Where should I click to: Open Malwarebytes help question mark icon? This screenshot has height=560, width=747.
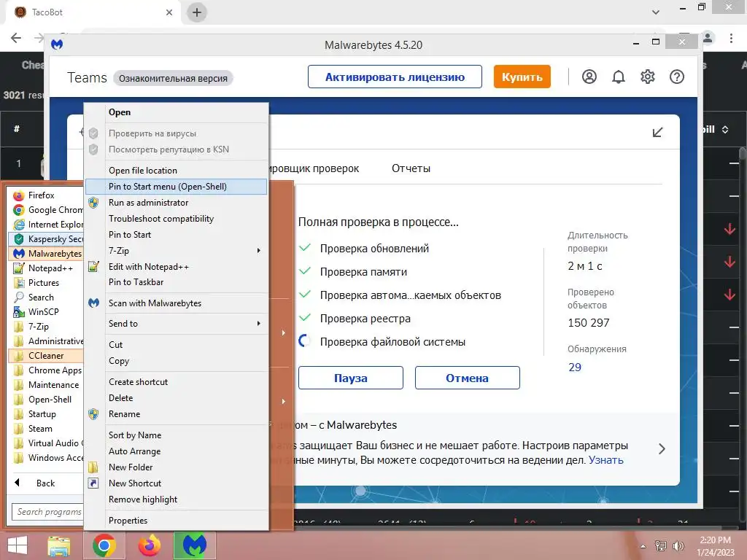point(676,77)
